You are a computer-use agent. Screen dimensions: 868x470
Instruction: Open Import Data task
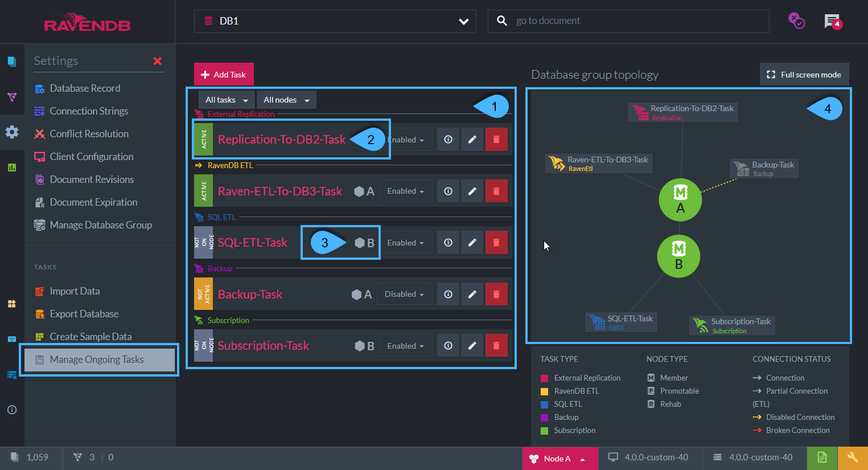coord(75,291)
